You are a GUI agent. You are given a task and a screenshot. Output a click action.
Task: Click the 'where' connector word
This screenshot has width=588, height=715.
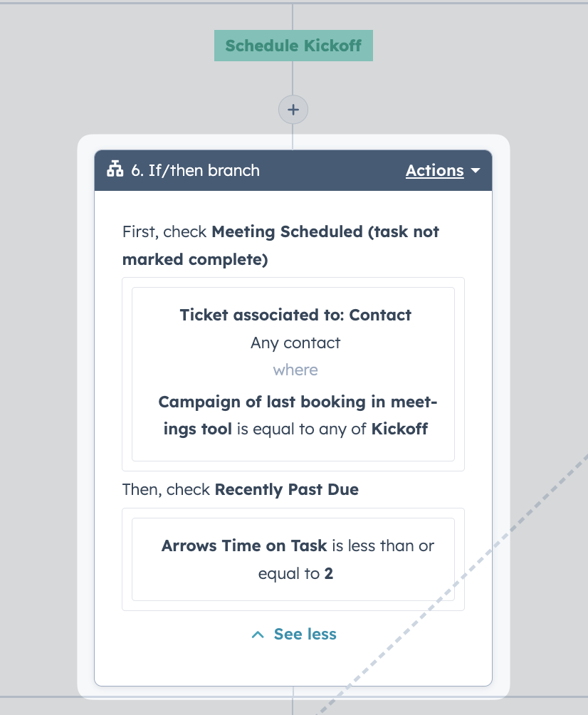pos(295,370)
